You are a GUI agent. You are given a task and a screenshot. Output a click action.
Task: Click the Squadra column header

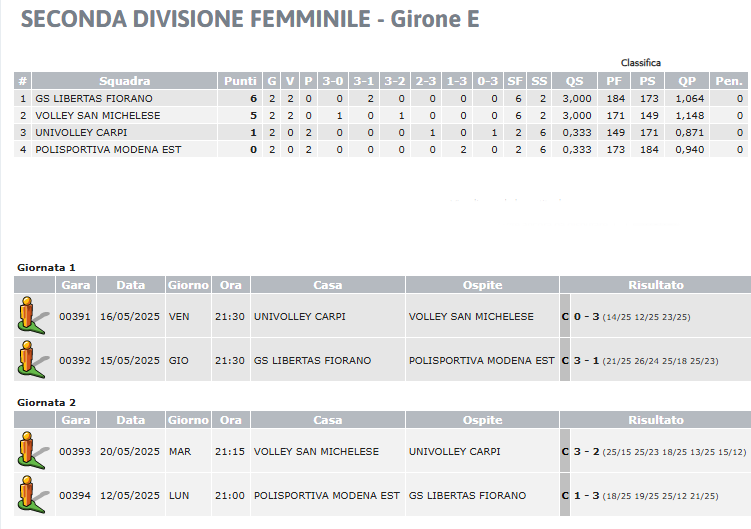click(x=125, y=81)
